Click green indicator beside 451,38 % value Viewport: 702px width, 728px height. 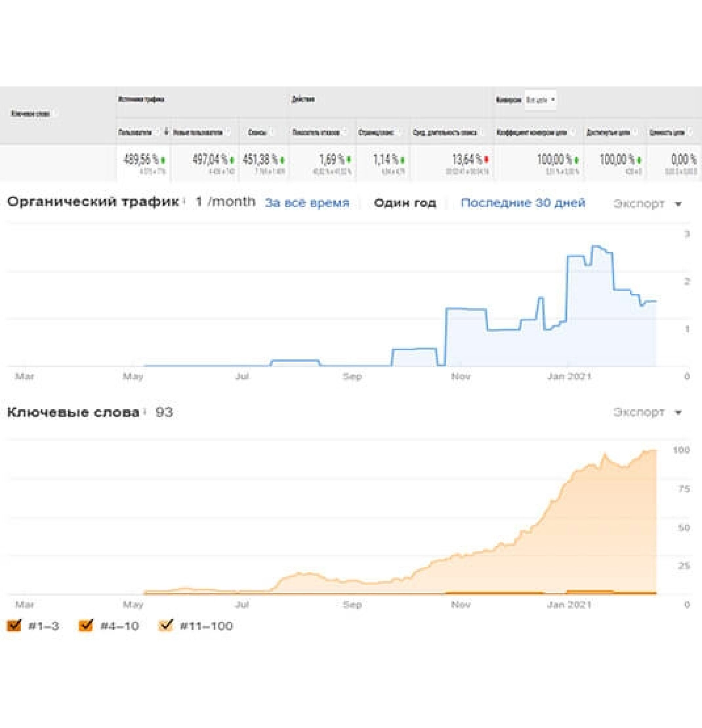click(282, 160)
